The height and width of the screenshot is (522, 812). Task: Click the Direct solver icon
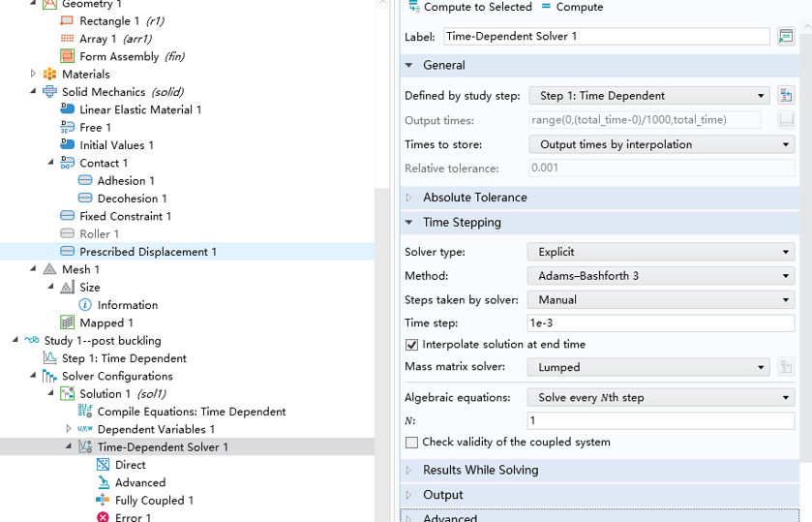pos(103,465)
